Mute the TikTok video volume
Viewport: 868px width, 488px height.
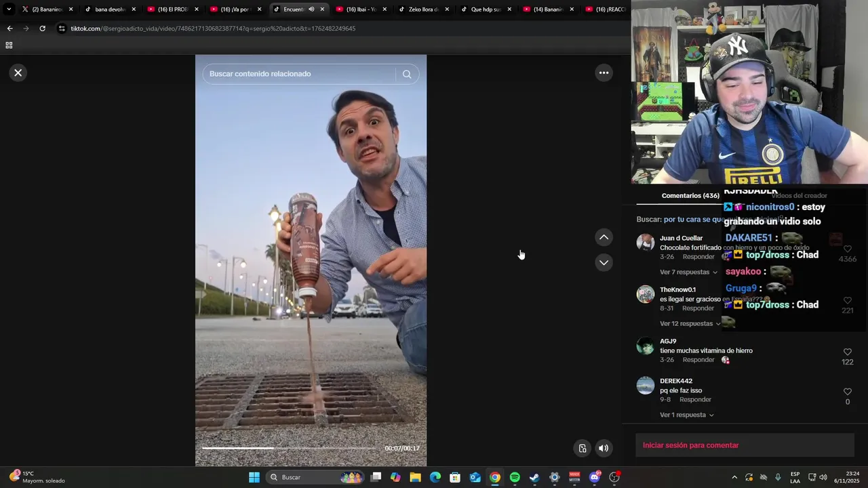click(604, 448)
